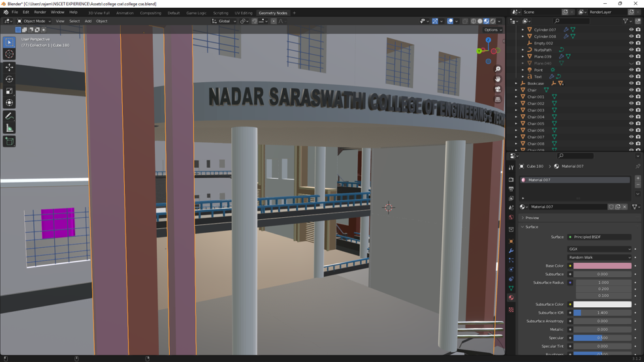Open the Object Data properties tab
This screenshot has height=362, width=644.
pyautogui.click(x=511, y=288)
